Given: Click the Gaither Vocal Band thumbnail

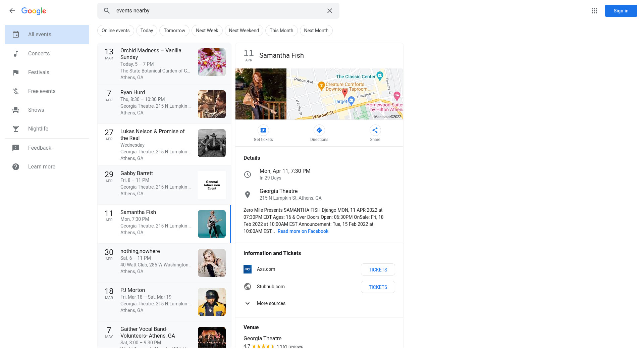Looking at the screenshot, I should 212,337.
